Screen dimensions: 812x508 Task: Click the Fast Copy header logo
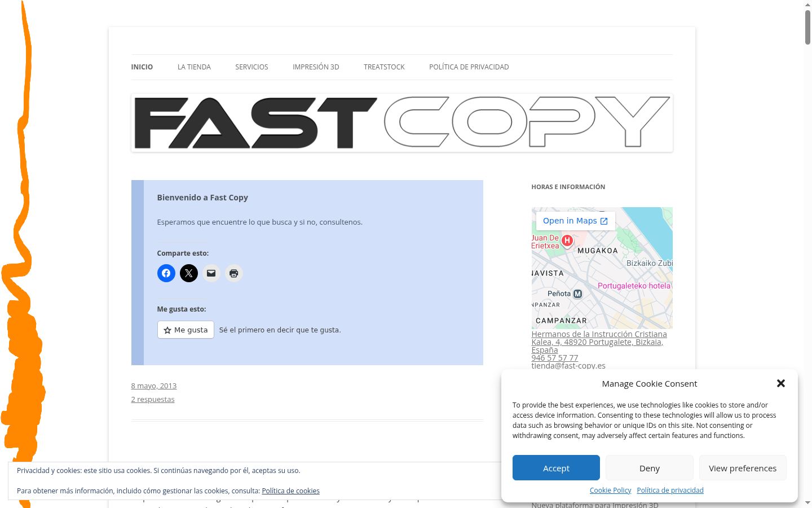(402, 122)
